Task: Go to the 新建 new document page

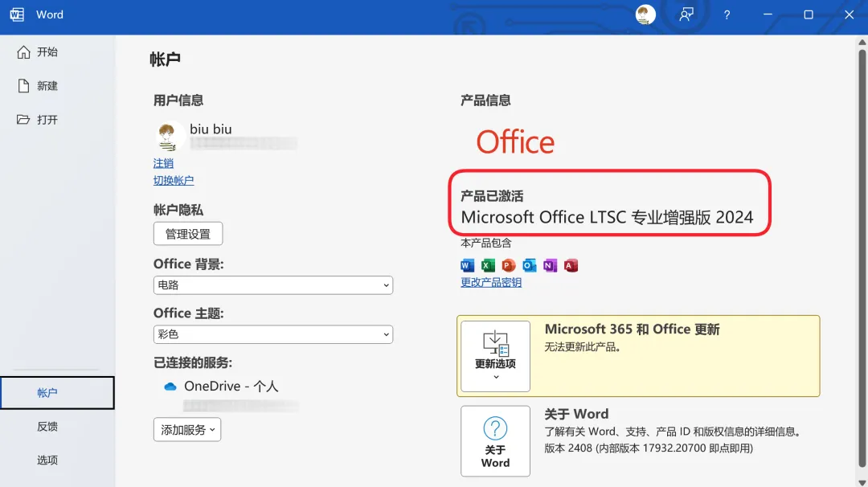Action: (47, 86)
